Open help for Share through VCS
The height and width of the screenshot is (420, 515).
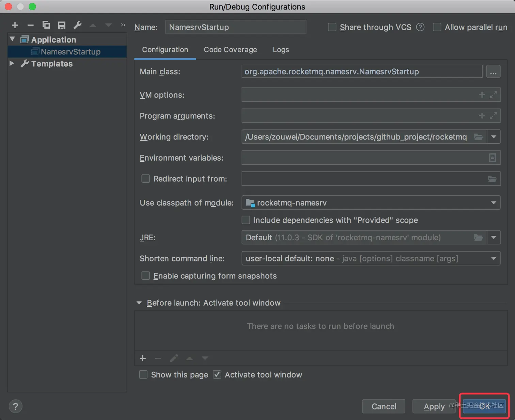tap(420, 27)
